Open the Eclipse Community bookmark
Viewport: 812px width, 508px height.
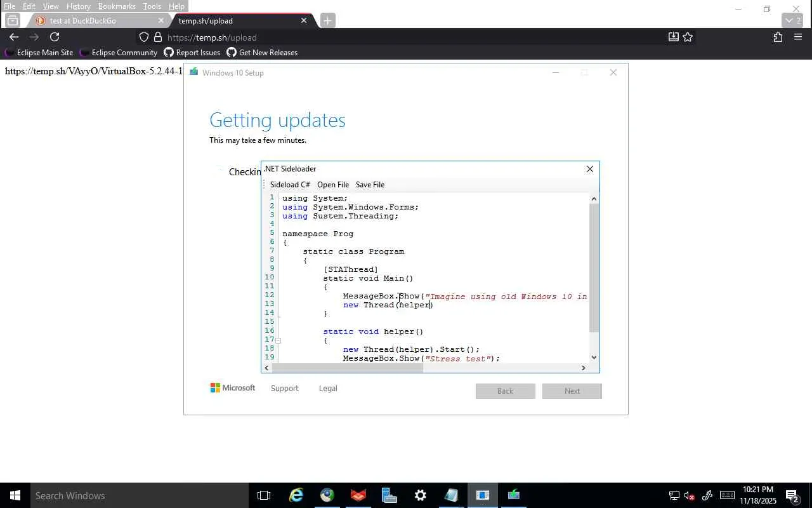pyautogui.click(x=118, y=53)
